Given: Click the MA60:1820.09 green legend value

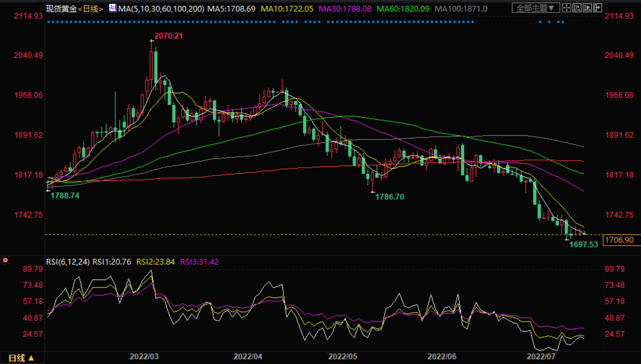Looking at the screenshot, I should point(403,9).
